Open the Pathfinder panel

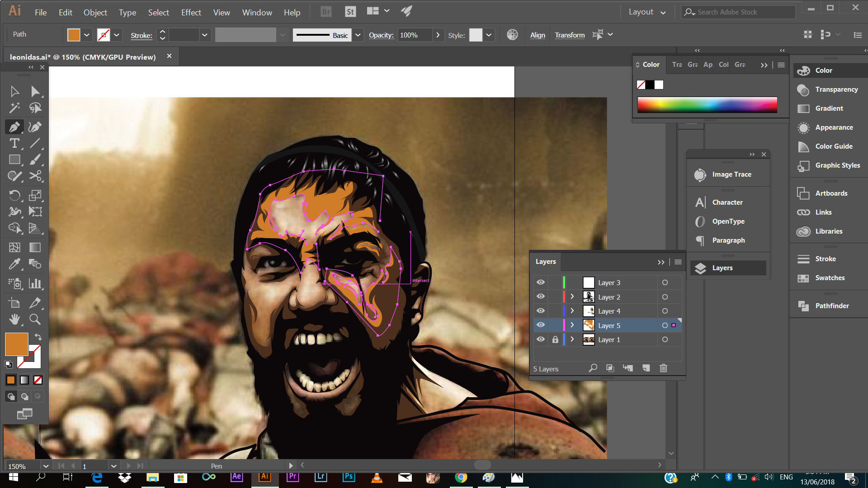tap(831, 306)
